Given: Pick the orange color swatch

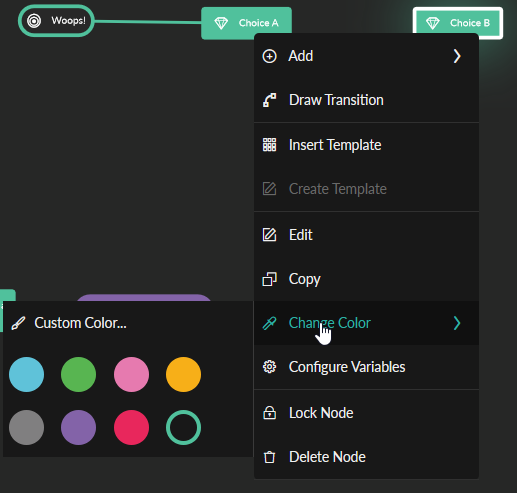Looking at the screenshot, I should click(x=183, y=374).
